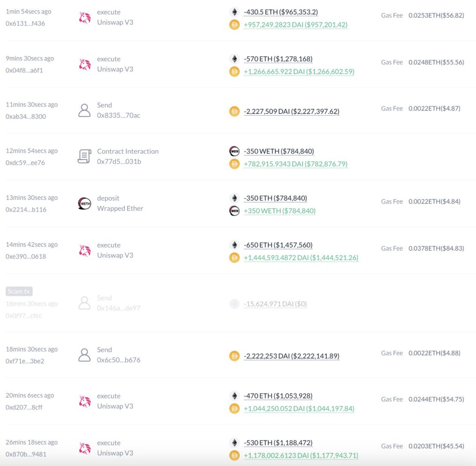Click the -570 ETH ($1,278,168) amount
Viewport: 476px width, 466px height.
pos(278,59)
